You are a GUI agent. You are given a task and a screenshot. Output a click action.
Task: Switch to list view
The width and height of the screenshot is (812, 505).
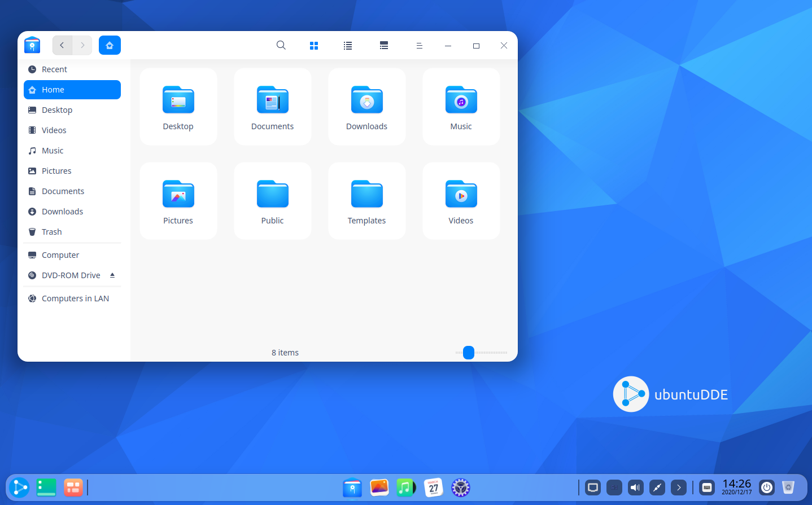[348, 45]
